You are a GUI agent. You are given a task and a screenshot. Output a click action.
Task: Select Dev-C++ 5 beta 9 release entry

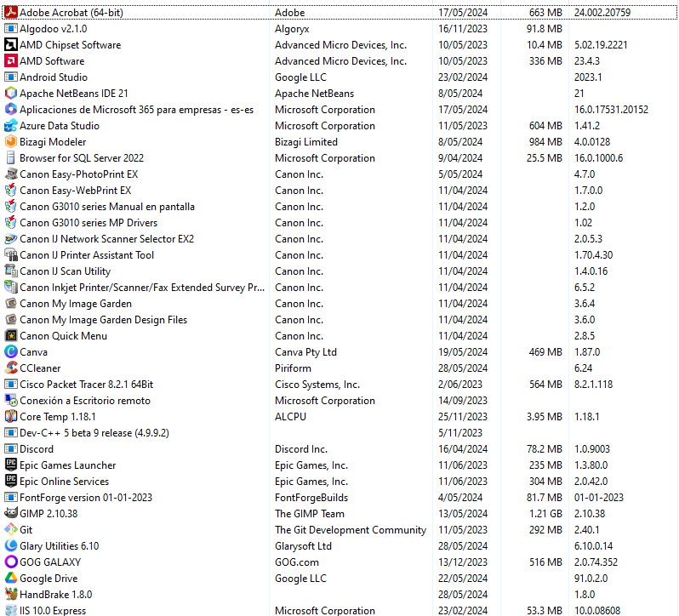coord(94,432)
